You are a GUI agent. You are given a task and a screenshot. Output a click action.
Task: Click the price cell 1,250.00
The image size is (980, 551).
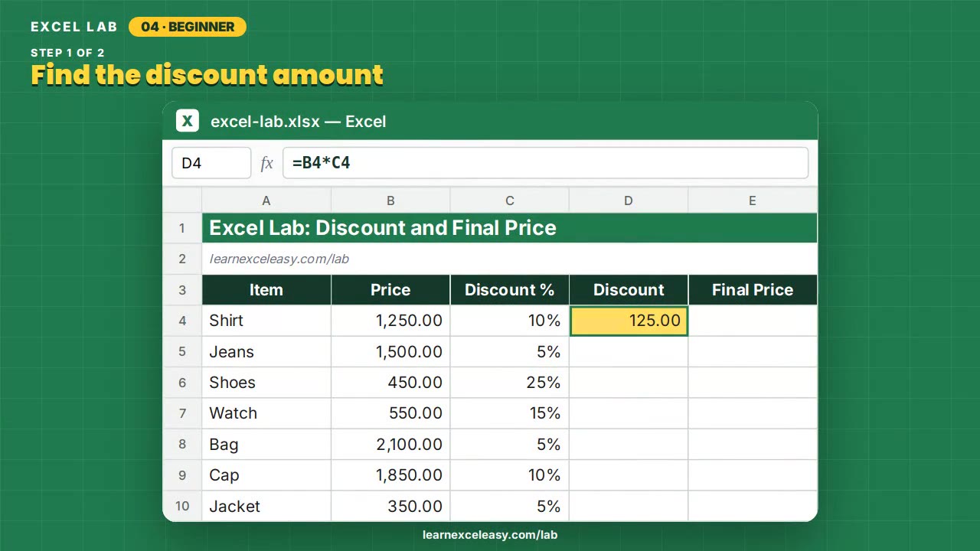390,321
